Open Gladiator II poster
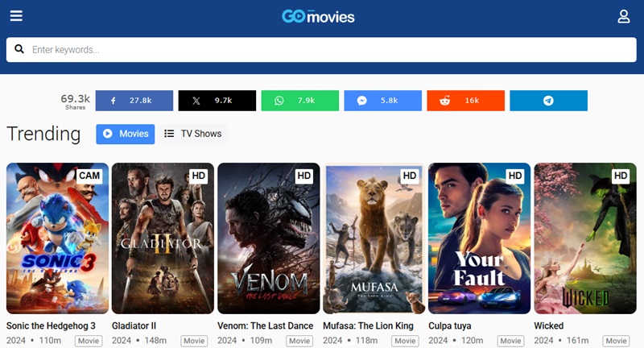Viewport: 644px width, 348px height. [163, 238]
